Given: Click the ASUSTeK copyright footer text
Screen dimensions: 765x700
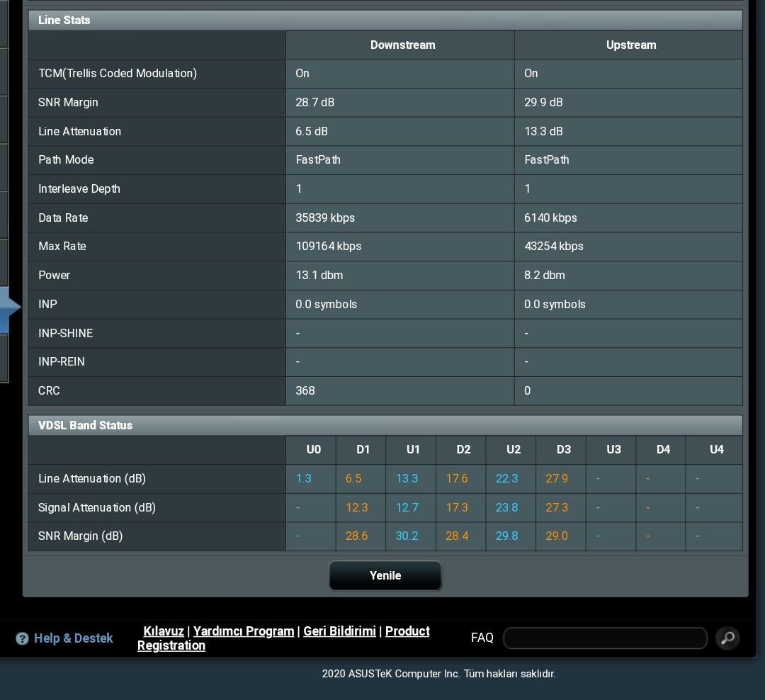Looking at the screenshot, I should [x=438, y=674].
